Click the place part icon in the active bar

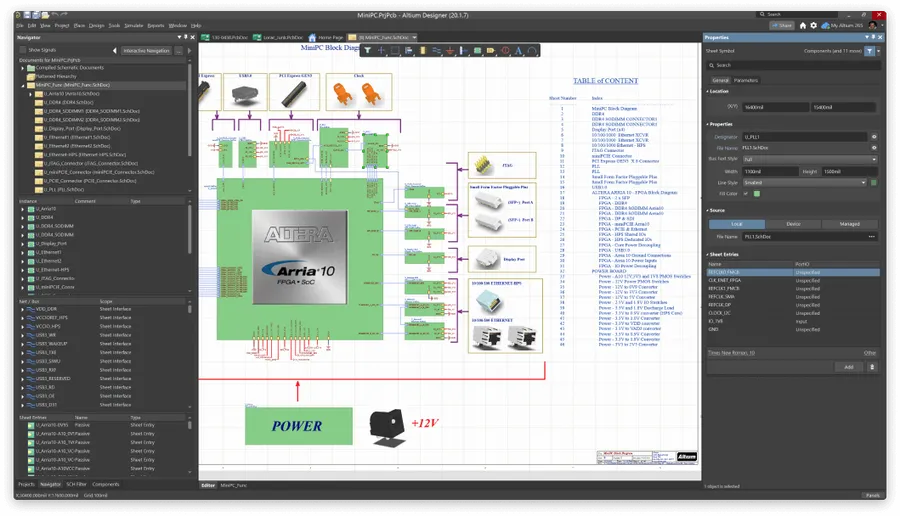pos(422,51)
